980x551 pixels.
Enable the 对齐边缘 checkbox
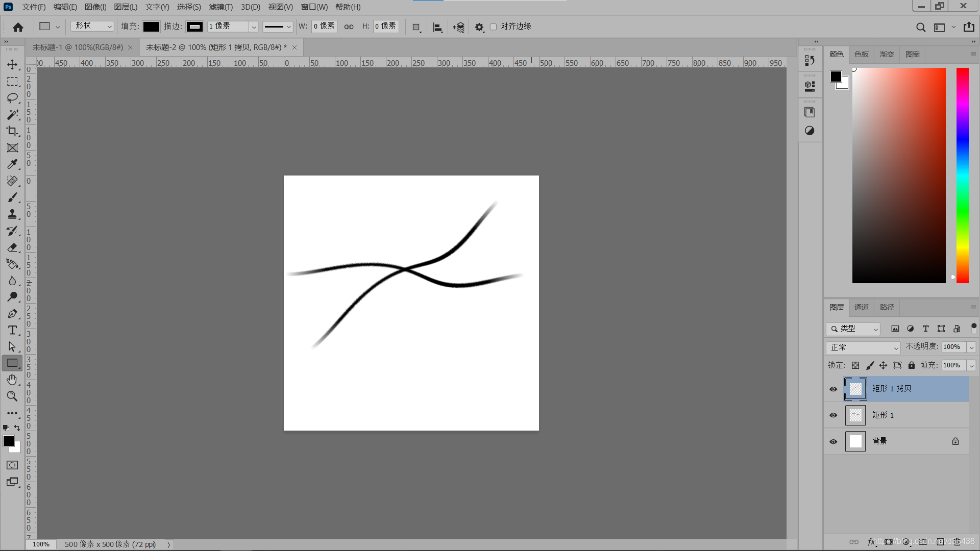pyautogui.click(x=493, y=27)
